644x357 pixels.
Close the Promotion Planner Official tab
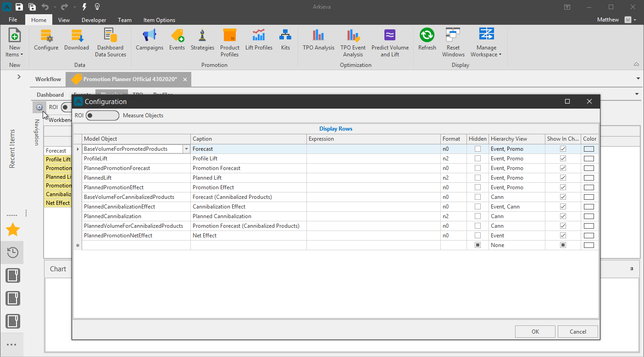[x=185, y=79]
